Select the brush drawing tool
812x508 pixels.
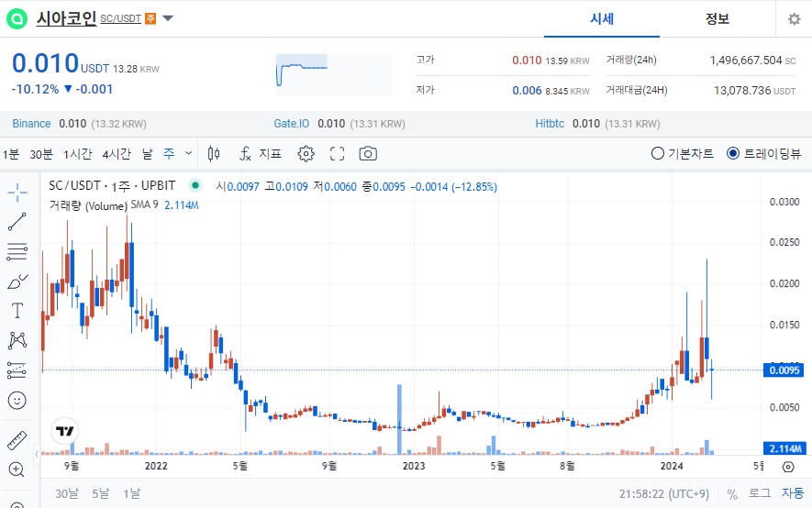(17, 282)
